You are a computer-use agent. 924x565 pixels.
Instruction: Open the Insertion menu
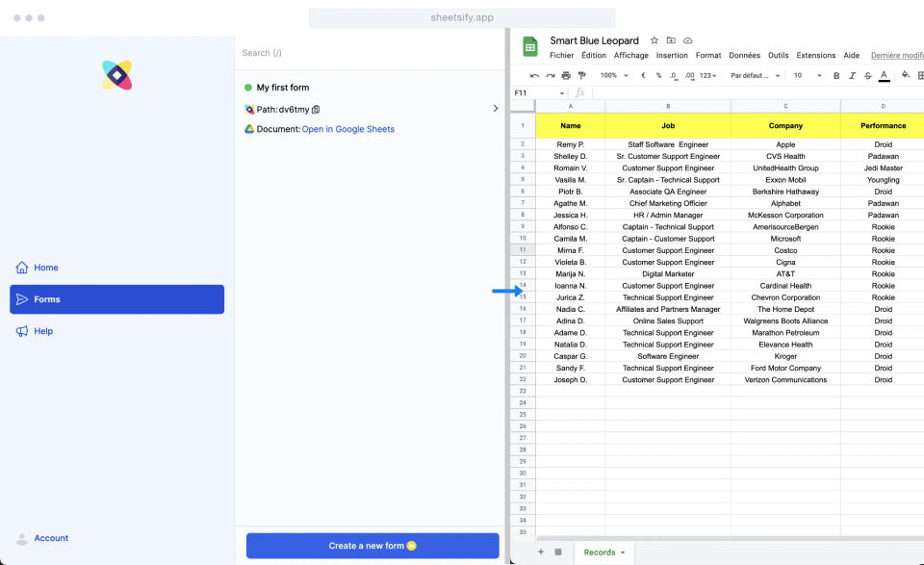[x=672, y=56]
